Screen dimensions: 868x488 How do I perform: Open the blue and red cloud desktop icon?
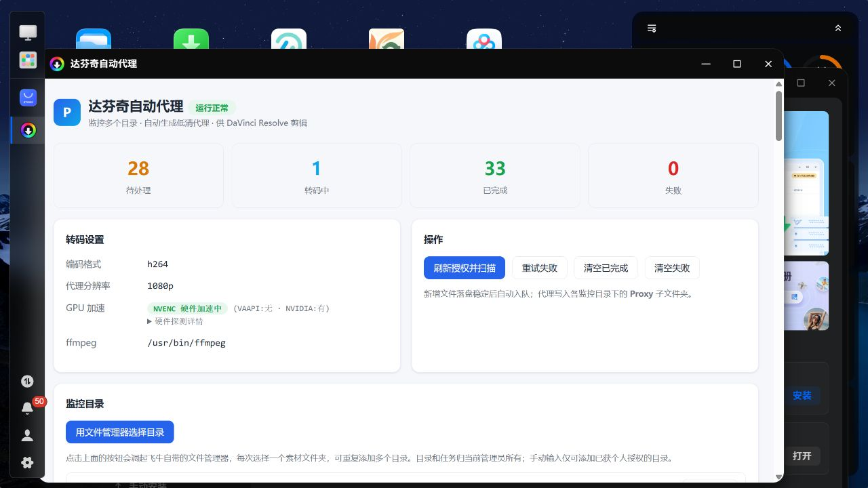(x=484, y=39)
